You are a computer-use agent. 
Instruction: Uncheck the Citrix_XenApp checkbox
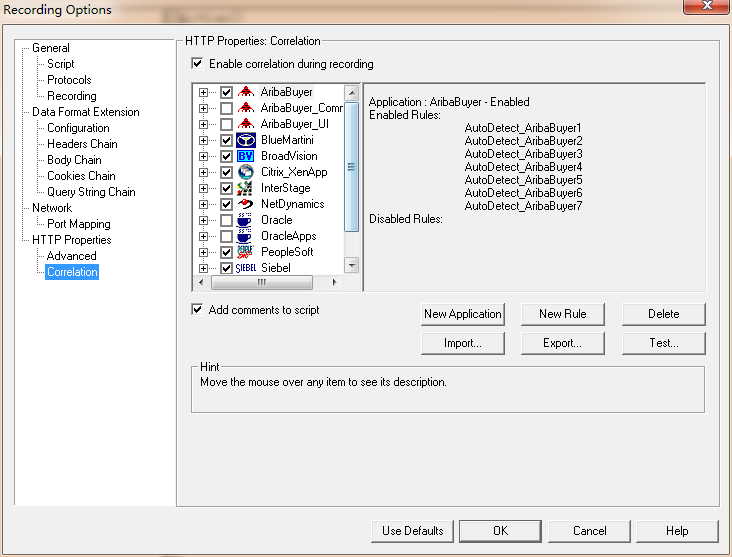[x=226, y=172]
